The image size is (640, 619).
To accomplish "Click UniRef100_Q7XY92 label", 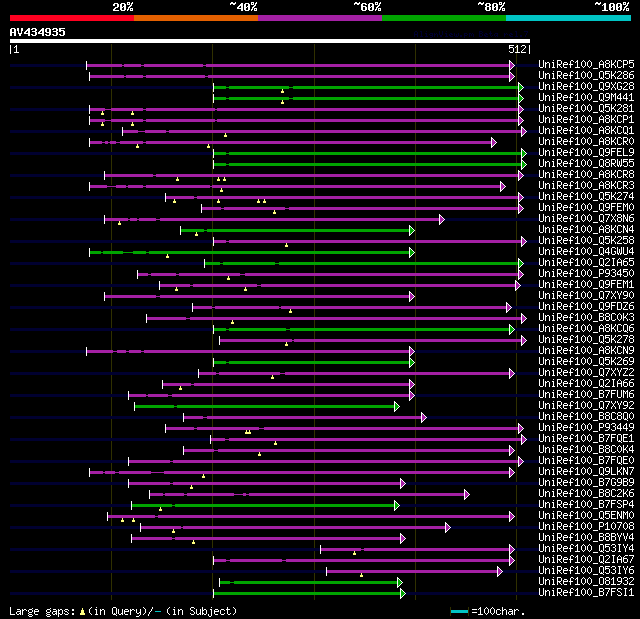I will pyautogui.click(x=586, y=406).
